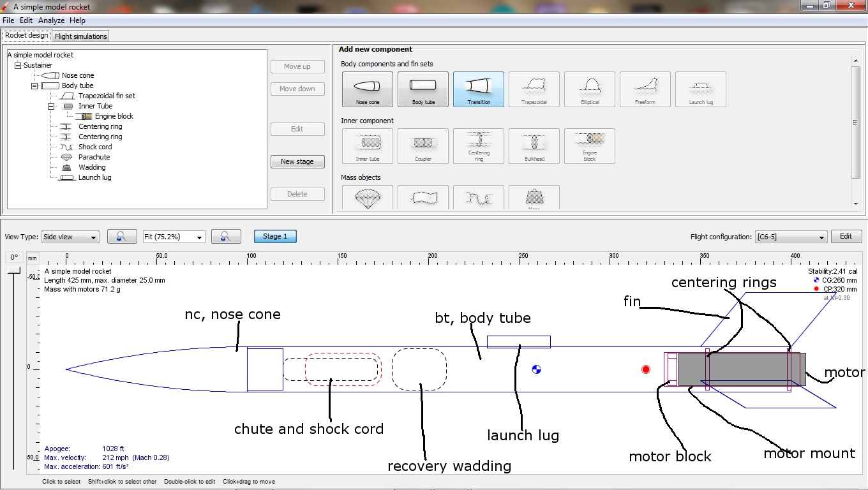The width and height of the screenshot is (868, 490).
Task: Click the scrollbar up arrow in component palette
Action: (x=856, y=61)
